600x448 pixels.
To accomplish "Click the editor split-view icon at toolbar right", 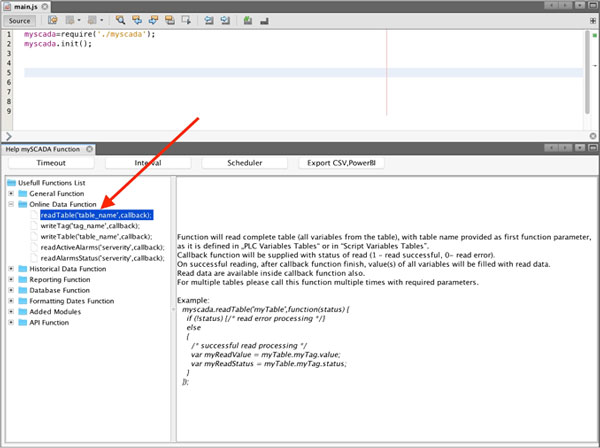I will pos(593,21).
